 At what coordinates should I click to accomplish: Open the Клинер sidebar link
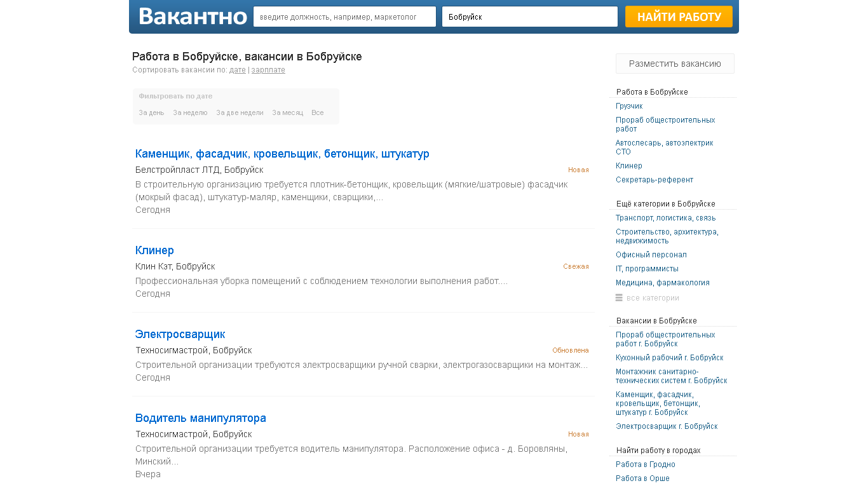(x=629, y=166)
